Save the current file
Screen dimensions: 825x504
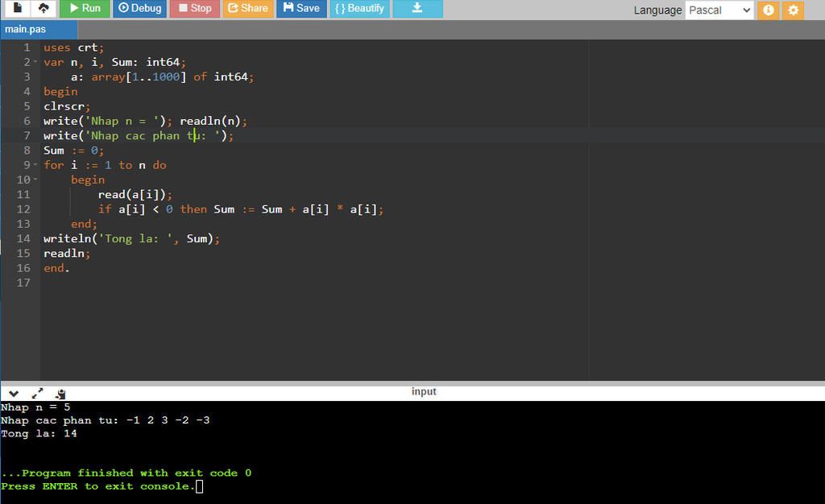301,8
